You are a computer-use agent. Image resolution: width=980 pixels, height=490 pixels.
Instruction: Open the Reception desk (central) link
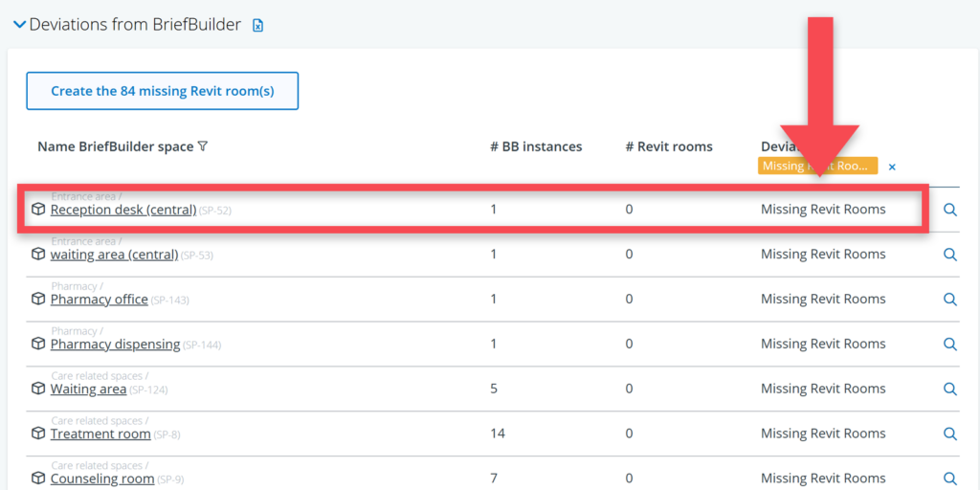click(122, 210)
